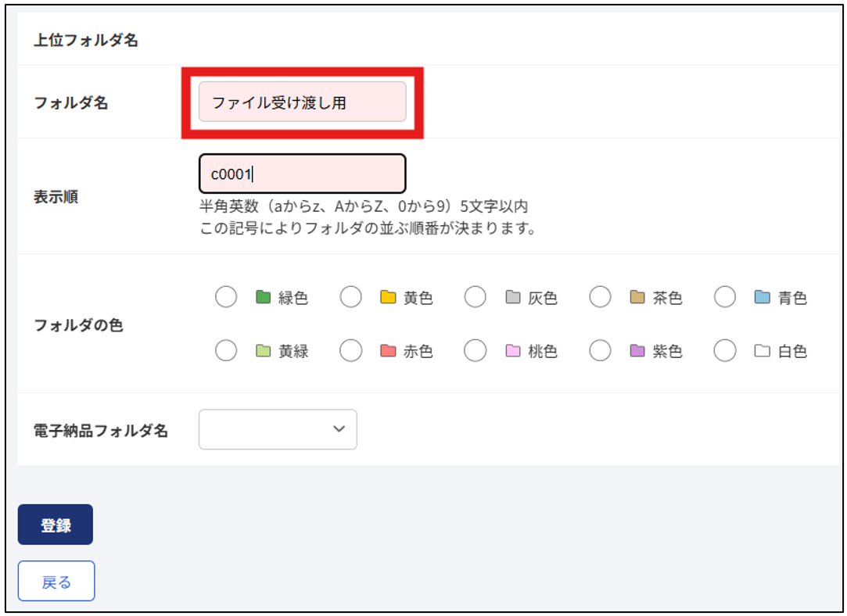Click the 戻る button
This screenshot has height=616, width=847.
pyautogui.click(x=56, y=581)
